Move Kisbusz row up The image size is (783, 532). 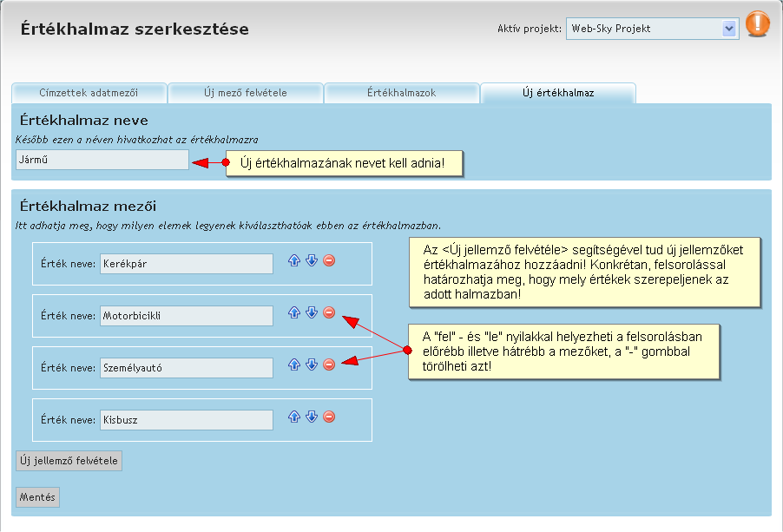(x=293, y=417)
